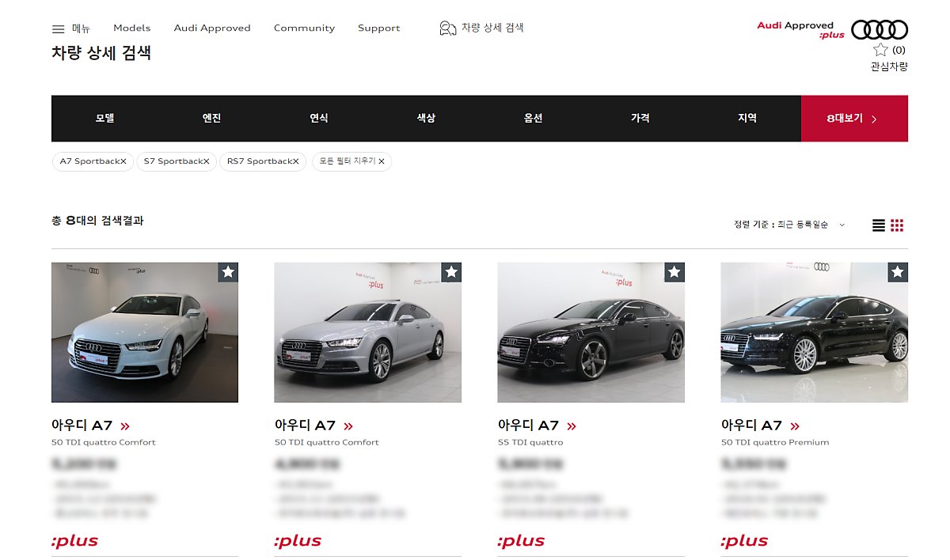Clear all filters with 모든 필터 지우기

pos(351,161)
